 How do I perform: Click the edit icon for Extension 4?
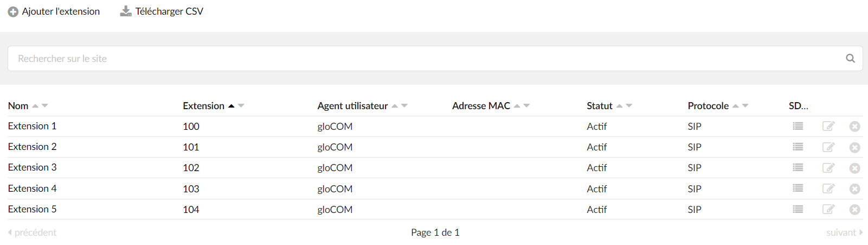point(828,189)
